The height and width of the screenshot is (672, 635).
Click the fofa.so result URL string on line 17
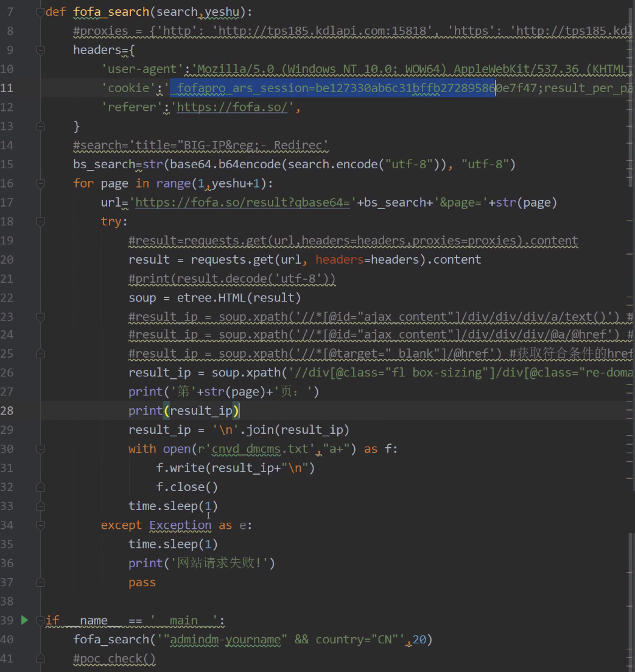click(244, 202)
